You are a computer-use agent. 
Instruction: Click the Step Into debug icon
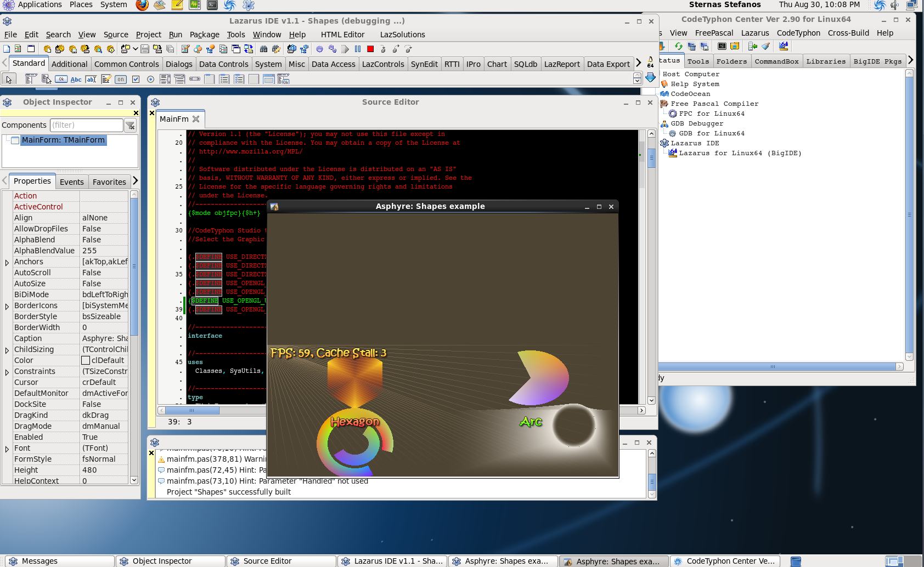click(383, 49)
